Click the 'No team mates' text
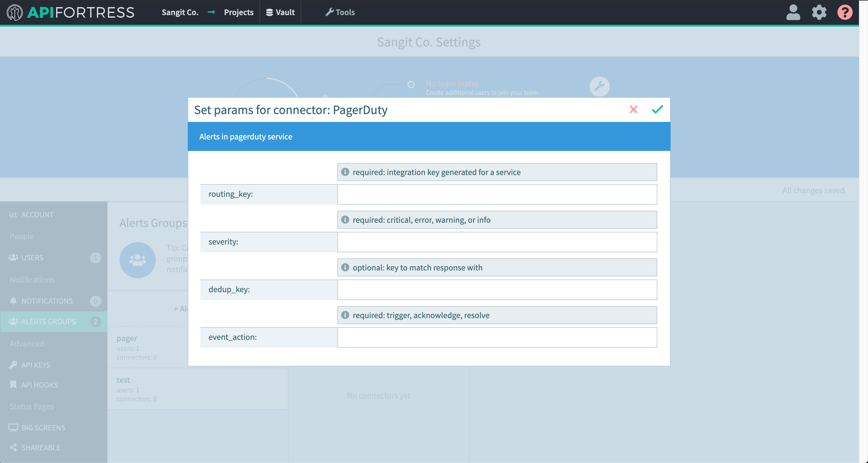Image resolution: width=868 pixels, height=463 pixels. coord(452,83)
